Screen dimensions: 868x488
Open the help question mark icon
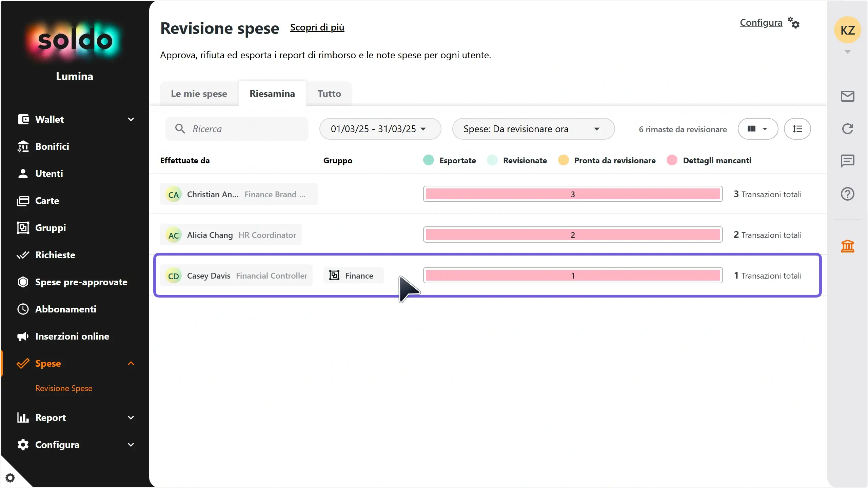[x=847, y=194]
